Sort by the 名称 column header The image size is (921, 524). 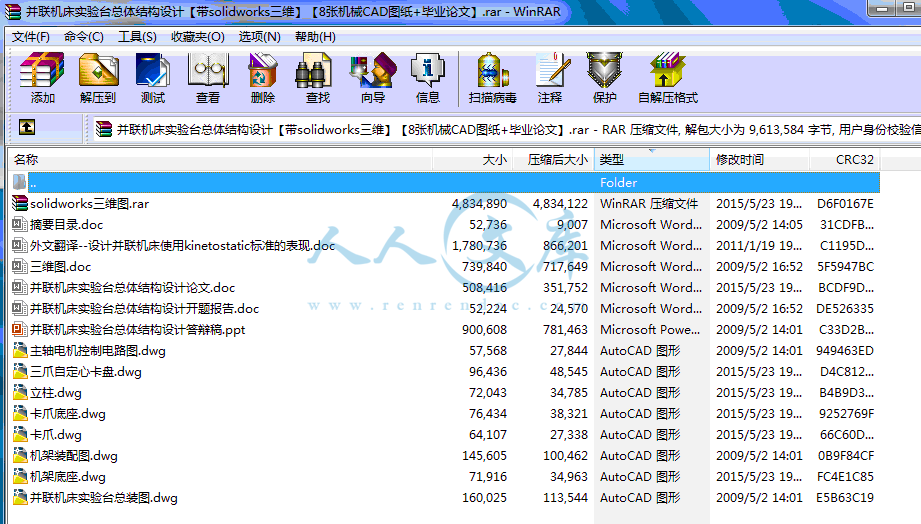tap(220, 160)
